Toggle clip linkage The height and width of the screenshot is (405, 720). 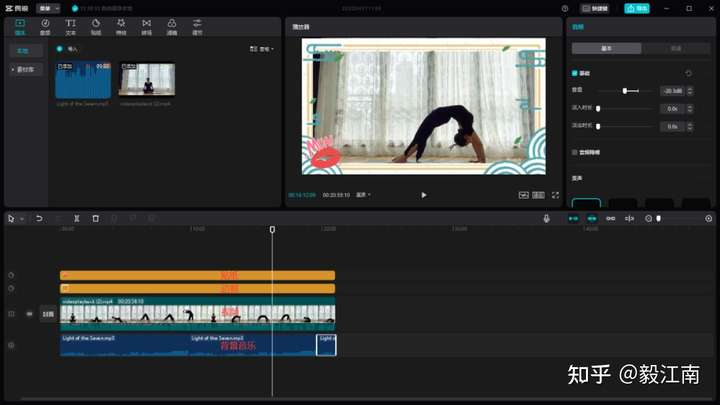coord(611,219)
